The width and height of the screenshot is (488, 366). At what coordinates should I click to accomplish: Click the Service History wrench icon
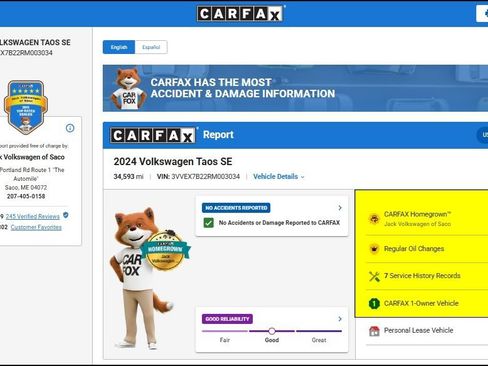coord(374,276)
